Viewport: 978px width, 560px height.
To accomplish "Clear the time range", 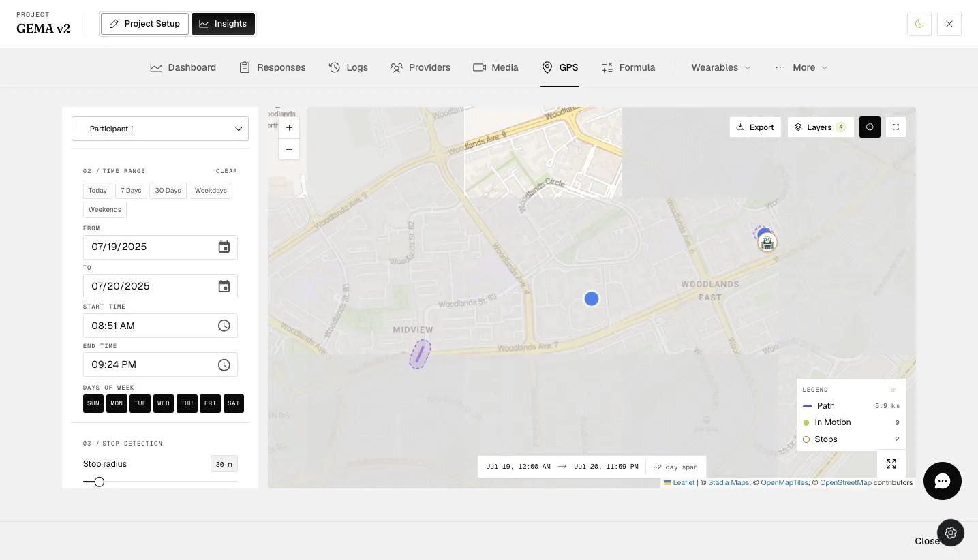I will pos(227,171).
